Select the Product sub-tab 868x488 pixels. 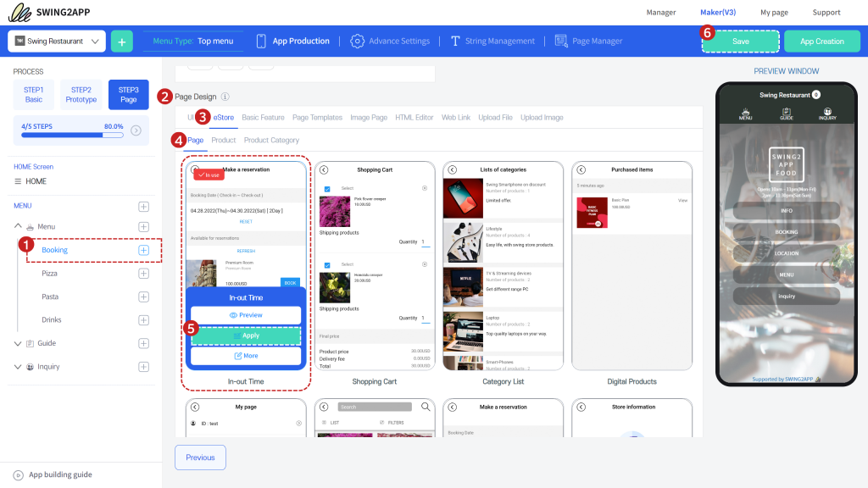(x=224, y=140)
